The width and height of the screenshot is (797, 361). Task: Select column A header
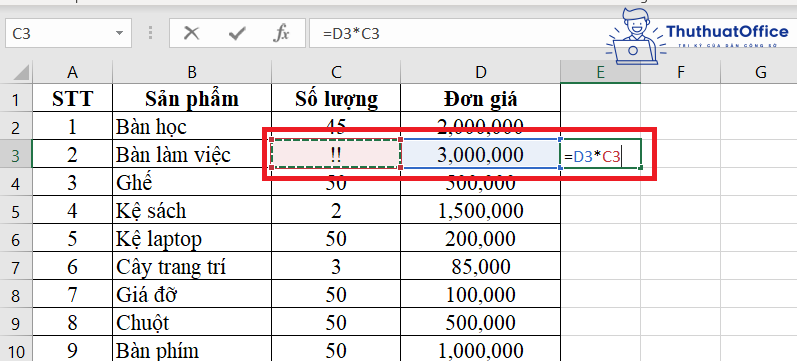point(72,73)
